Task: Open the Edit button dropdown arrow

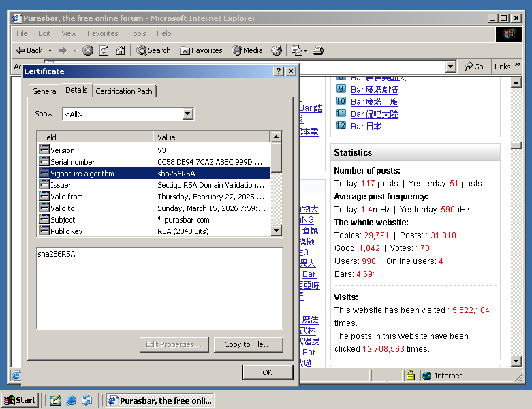Action: pos(305,50)
